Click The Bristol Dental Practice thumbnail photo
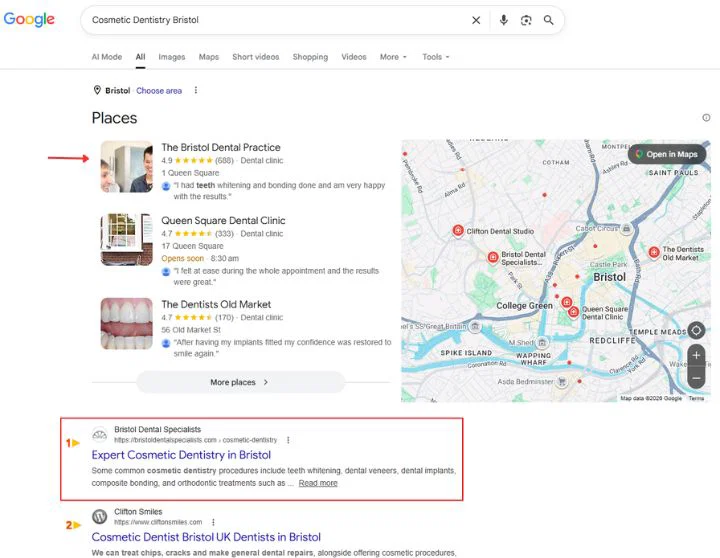The width and height of the screenshot is (720, 558). (x=127, y=167)
